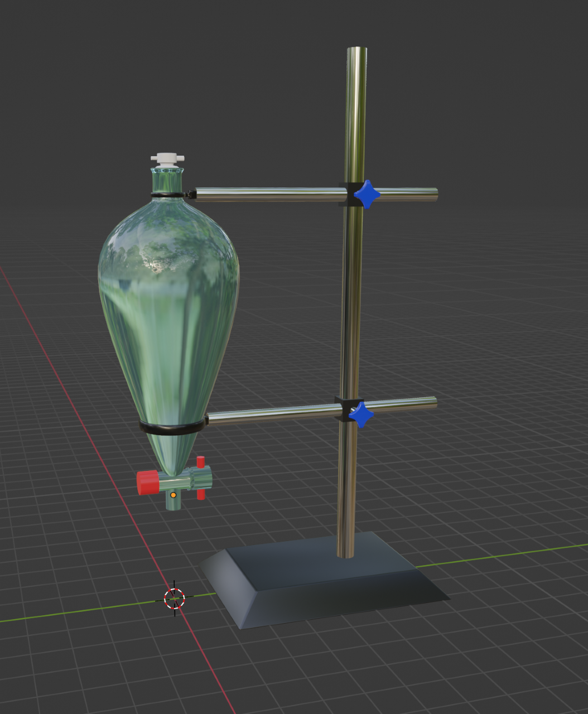Image resolution: width=588 pixels, height=714 pixels.
Task: Select the upper blue clamp knob
Action: (x=368, y=195)
